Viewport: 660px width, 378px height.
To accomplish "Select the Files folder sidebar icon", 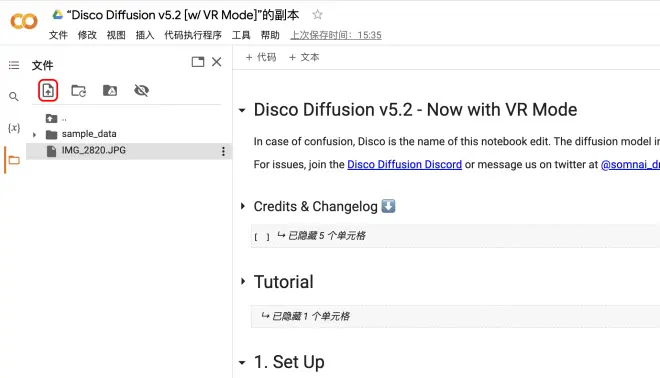I will 14,160.
